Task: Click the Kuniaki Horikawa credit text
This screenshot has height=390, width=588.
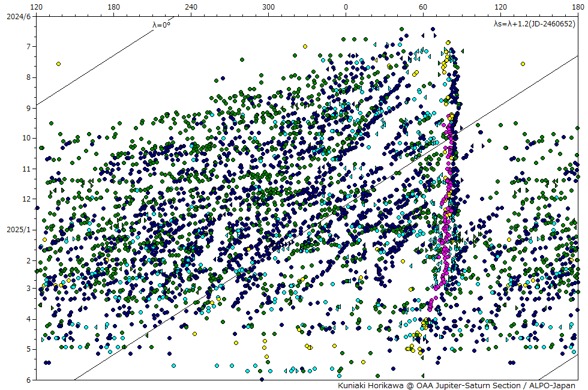Action: pos(456,385)
